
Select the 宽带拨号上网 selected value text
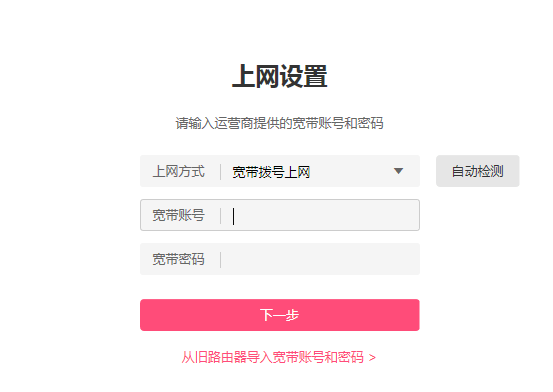click(271, 172)
